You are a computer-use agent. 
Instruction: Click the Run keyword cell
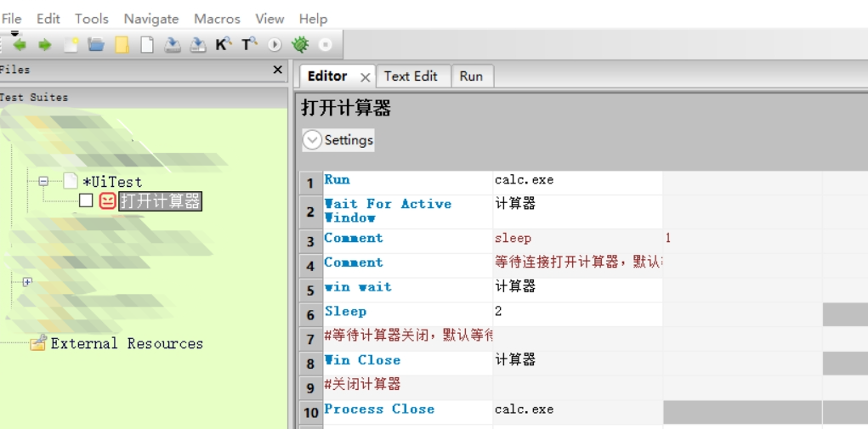pyautogui.click(x=408, y=183)
